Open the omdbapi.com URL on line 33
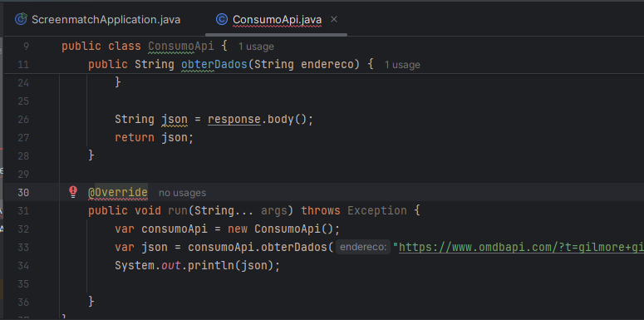This screenshot has height=320, width=644. (x=521, y=247)
